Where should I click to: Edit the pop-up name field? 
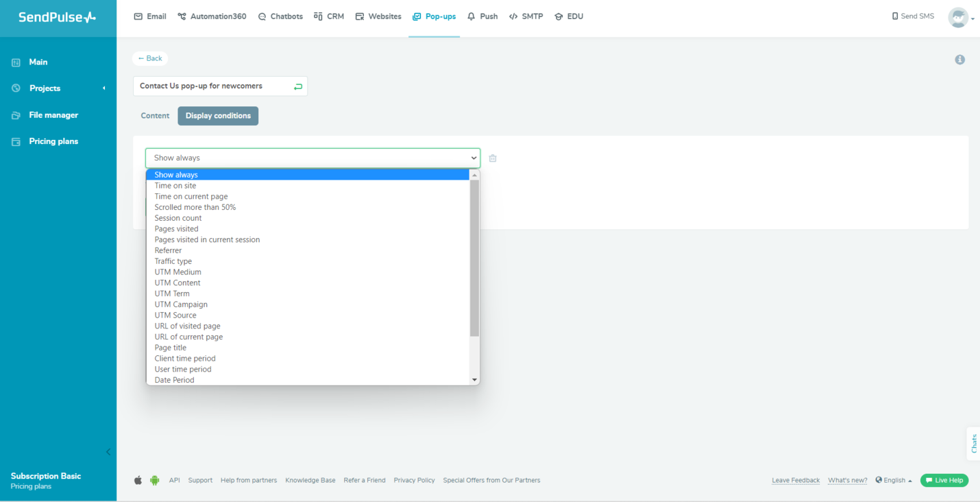212,86
